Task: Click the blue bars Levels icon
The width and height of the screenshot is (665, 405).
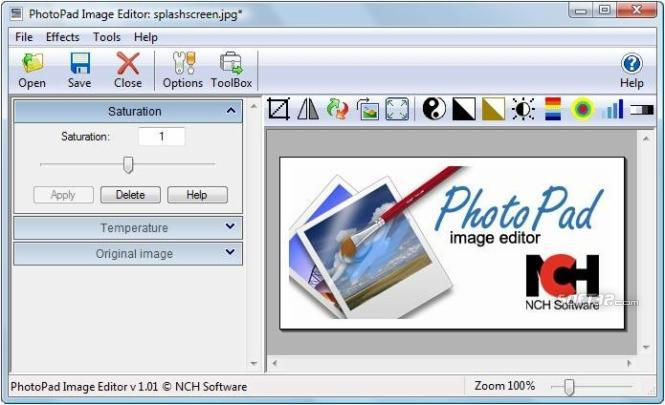Action: [612, 109]
